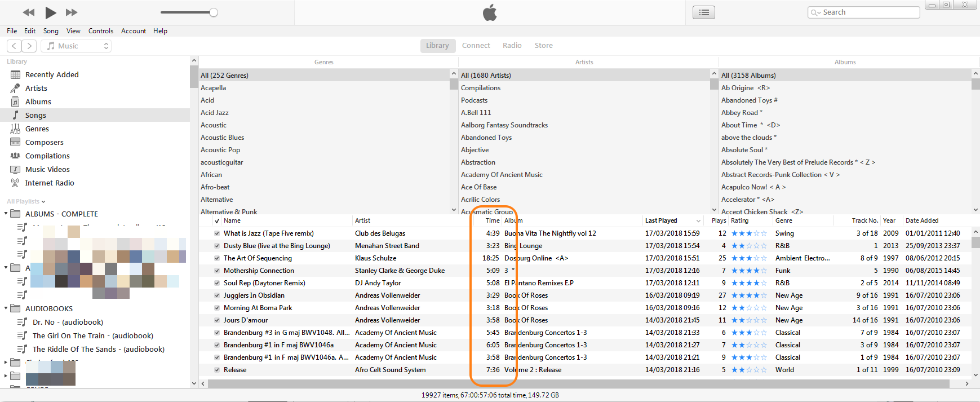Open the Edit menu
This screenshot has width=980, height=402.
point(30,31)
